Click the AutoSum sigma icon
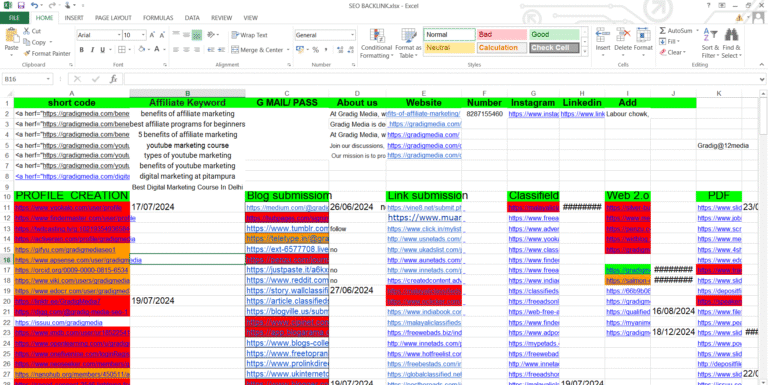The image size is (768, 385). tap(662, 31)
